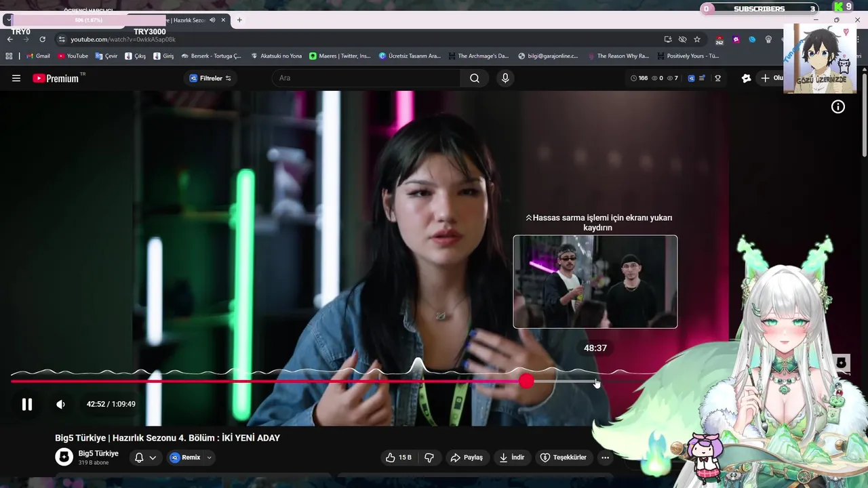Open the vidIQ extension icon in YouTube header

pyautogui.click(x=691, y=78)
